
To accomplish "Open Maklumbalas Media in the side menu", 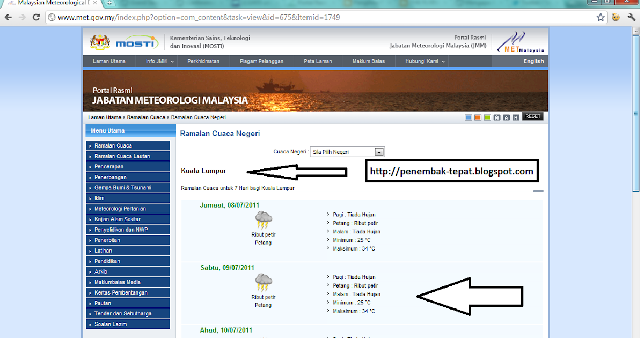I will 128,282.
